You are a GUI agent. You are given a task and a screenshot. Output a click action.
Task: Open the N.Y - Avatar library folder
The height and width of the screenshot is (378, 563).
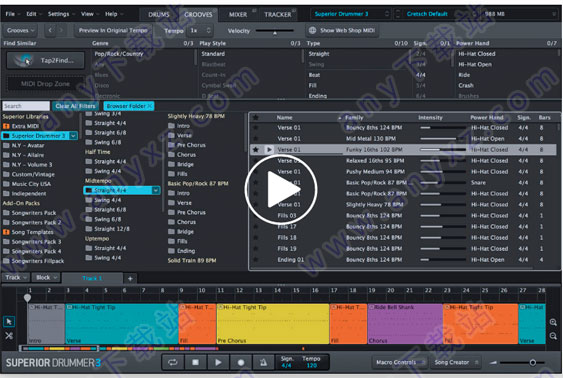[x=24, y=145]
